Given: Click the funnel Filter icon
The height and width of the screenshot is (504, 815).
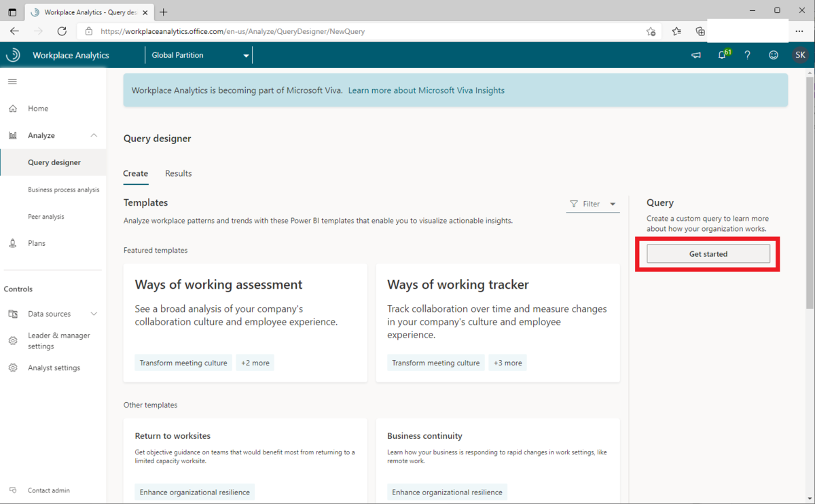Looking at the screenshot, I should click(x=574, y=204).
